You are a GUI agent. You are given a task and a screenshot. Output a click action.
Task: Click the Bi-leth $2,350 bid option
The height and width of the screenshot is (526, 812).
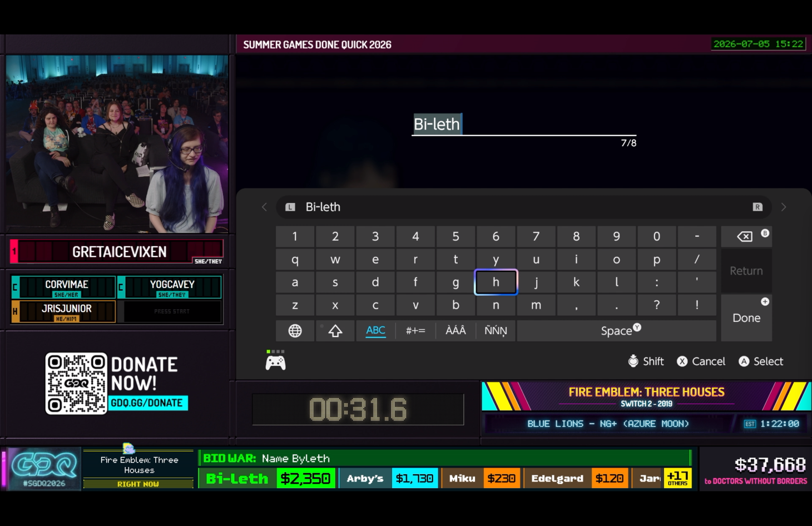point(267,478)
